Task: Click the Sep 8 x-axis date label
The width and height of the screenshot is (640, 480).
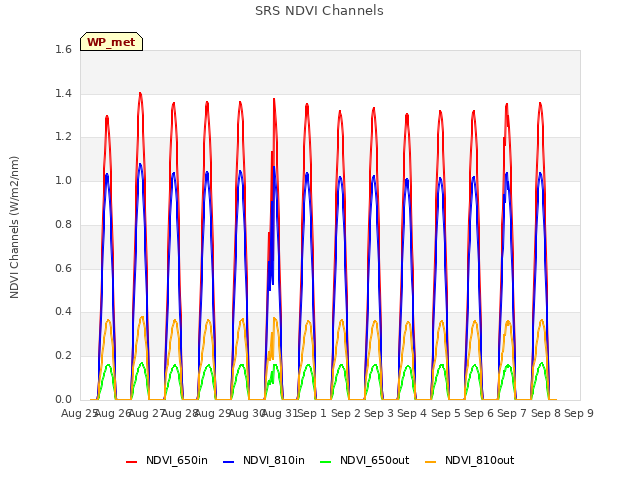Action: [x=546, y=413]
